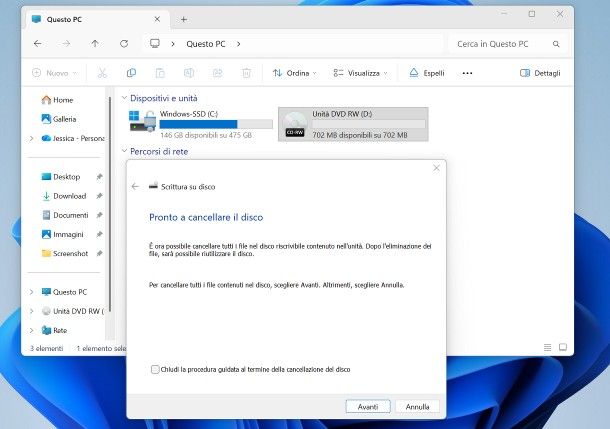Click the Refresh icon in navigation bar

[123, 44]
